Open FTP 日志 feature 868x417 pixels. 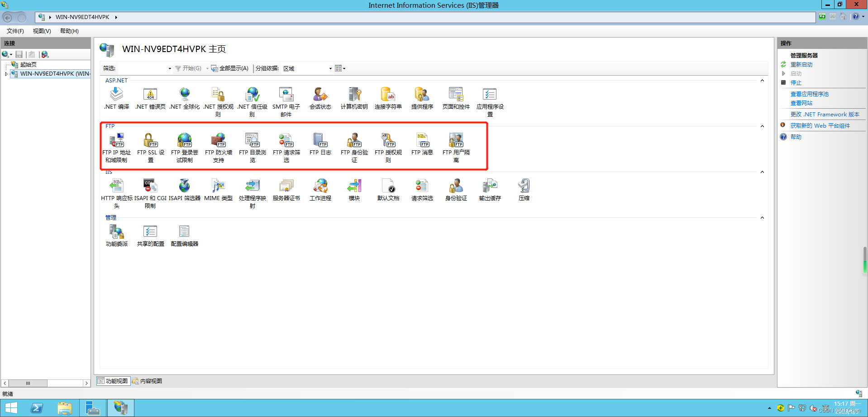click(320, 144)
